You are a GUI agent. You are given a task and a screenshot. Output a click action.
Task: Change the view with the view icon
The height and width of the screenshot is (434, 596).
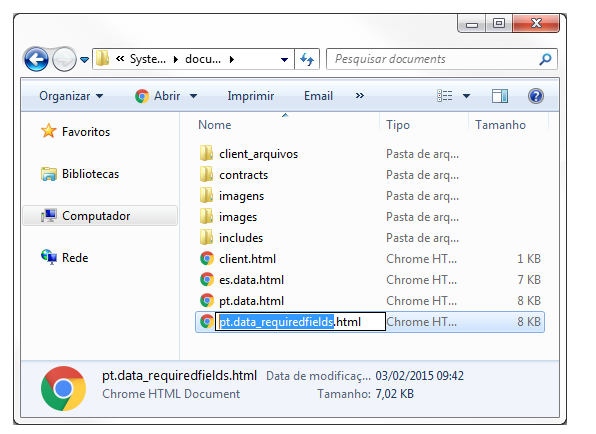click(x=445, y=96)
